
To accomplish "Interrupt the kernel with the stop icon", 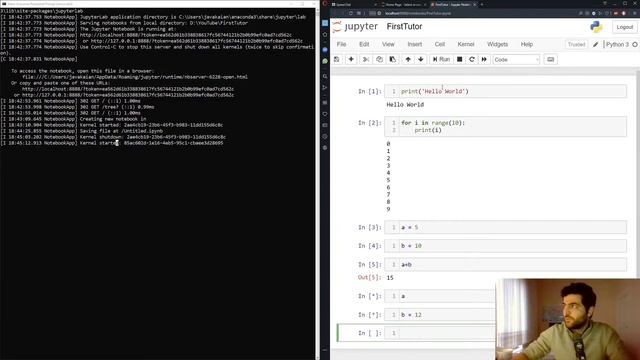I will click(460, 60).
